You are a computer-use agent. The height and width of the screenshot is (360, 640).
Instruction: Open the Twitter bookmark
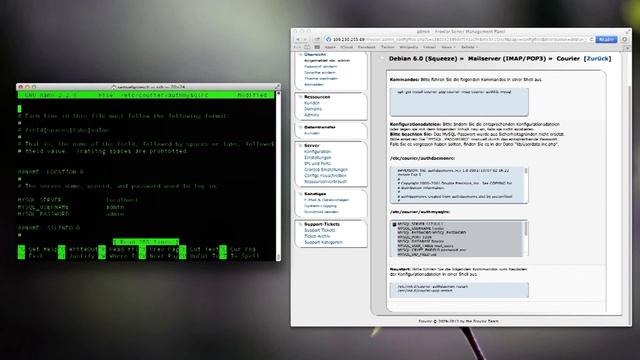click(x=387, y=47)
